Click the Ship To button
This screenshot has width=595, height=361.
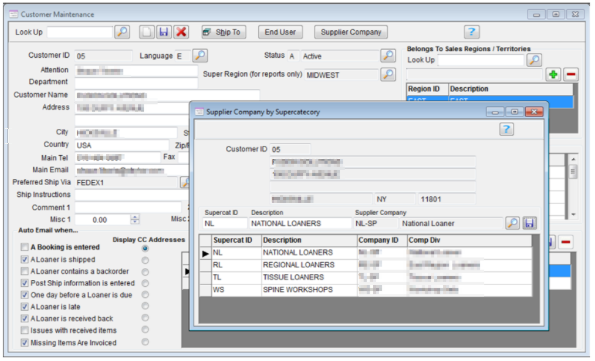pyautogui.click(x=224, y=32)
